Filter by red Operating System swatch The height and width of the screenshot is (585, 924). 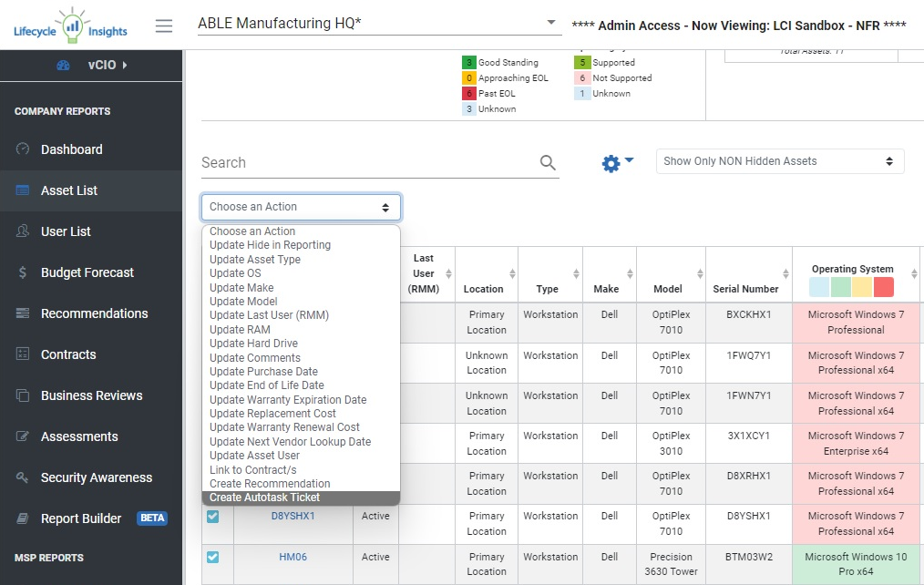883,287
